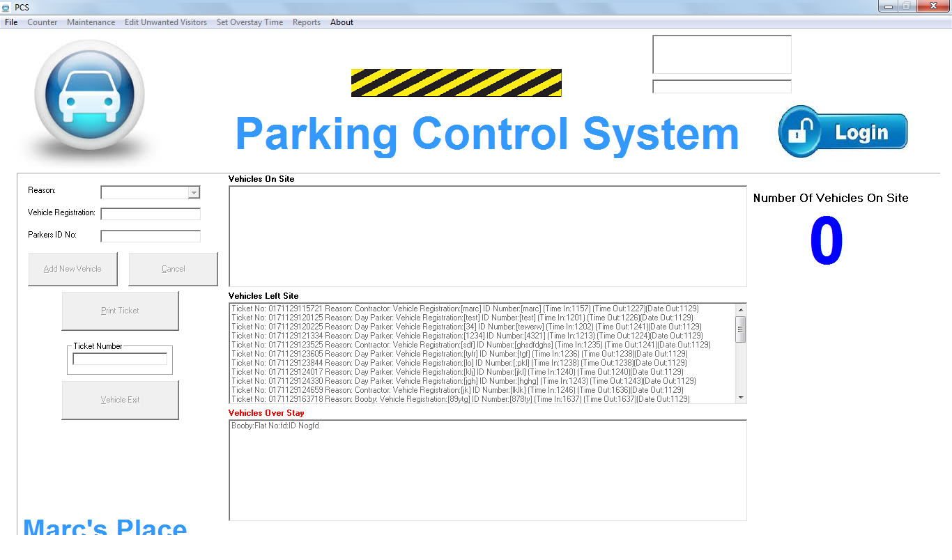
Task: Click the yellow-black hazard stripe banner
Action: 456,83
